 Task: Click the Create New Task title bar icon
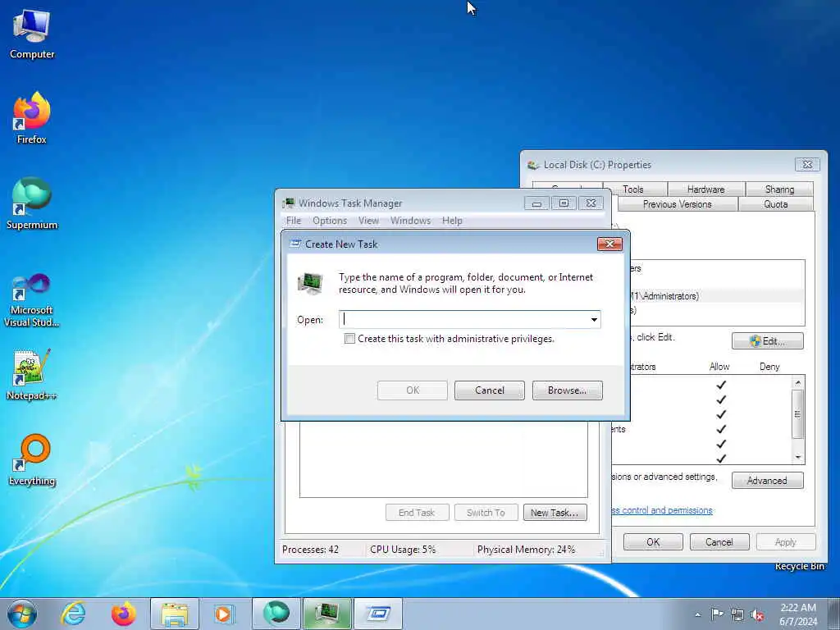(295, 244)
